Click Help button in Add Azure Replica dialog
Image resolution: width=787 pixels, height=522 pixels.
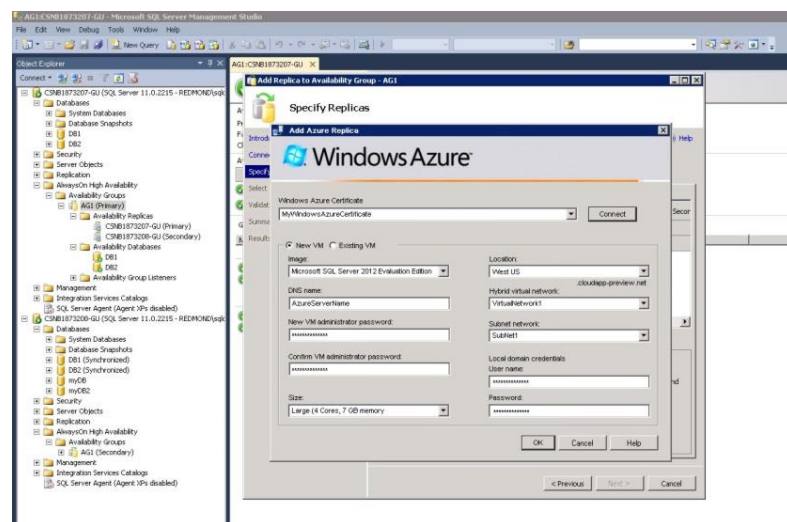(x=633, y=443)
